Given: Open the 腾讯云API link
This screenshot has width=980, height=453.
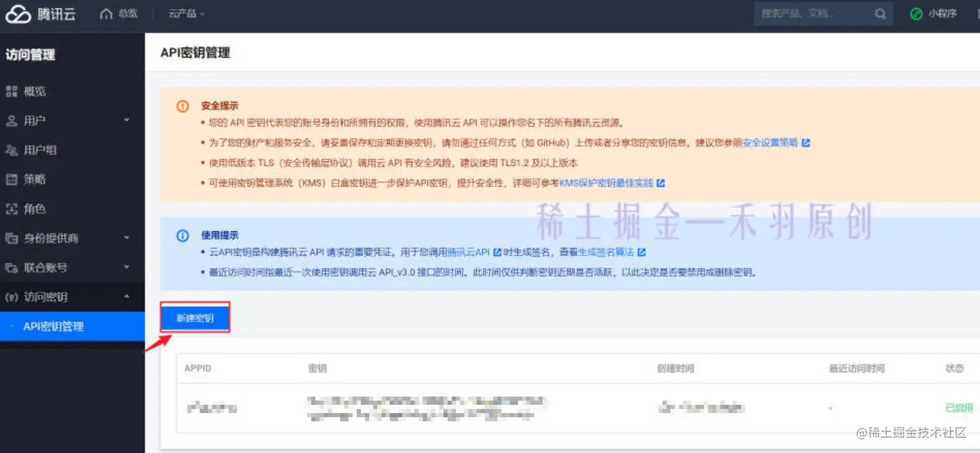Looking at the screenshot, I should pyautogui.click(x=469, y=253).
